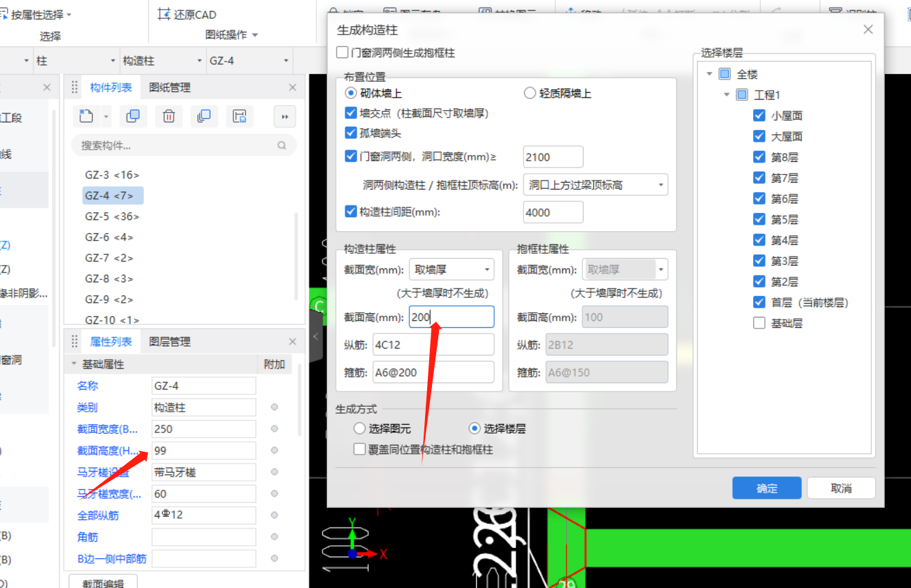
Task: Click 确定 to confirm the dialog
Action: pos(767,488)
